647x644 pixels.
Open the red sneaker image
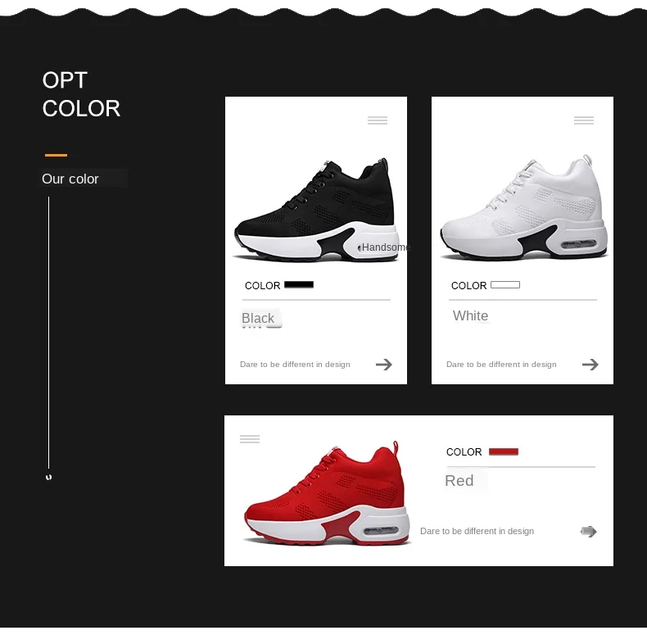[x=328, y=493]
